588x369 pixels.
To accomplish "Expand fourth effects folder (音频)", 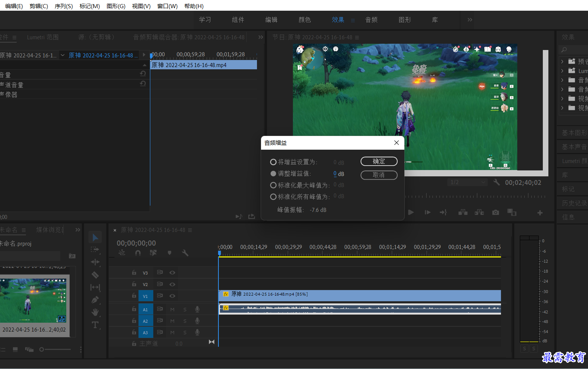I will coord(562,89).
